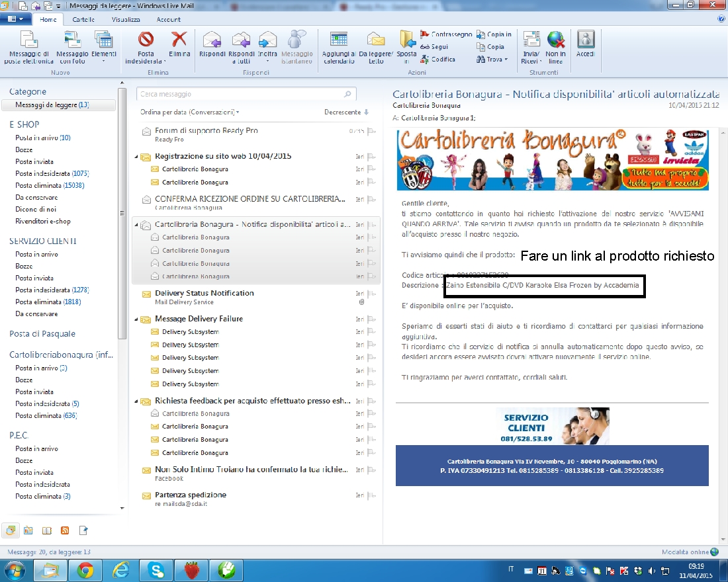Open the Visualizza ribbon tab
Viewport: 728px width, 582px height.
(126, 19)
